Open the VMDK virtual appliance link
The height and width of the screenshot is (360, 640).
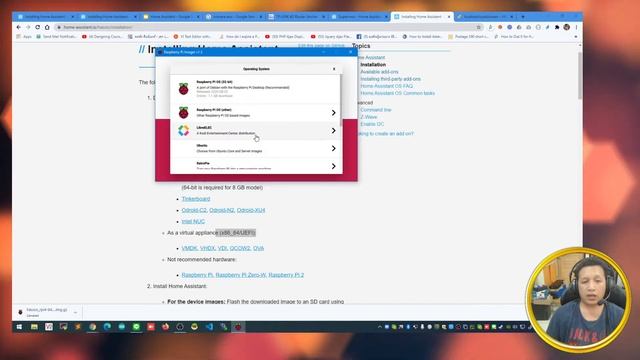click(190, 248)
